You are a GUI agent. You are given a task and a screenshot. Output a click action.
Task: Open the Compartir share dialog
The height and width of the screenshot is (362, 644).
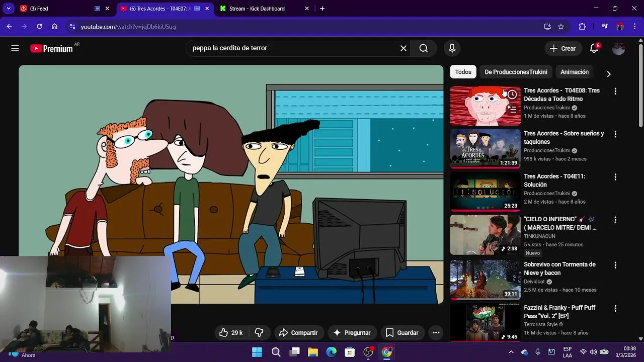(298, 333)
